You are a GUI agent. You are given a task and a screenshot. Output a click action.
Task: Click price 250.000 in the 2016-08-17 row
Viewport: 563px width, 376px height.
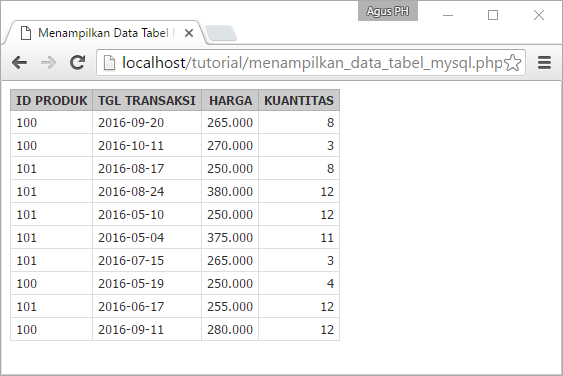[230, 168]
